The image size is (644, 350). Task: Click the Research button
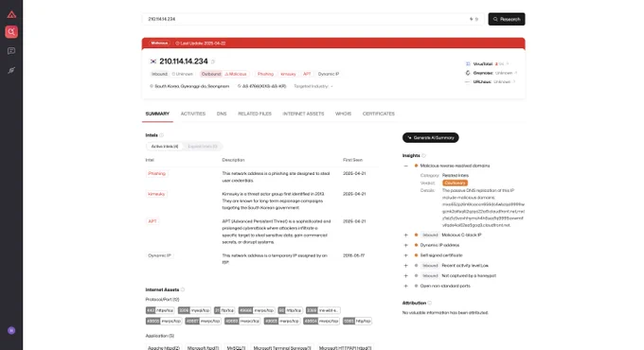507,19
